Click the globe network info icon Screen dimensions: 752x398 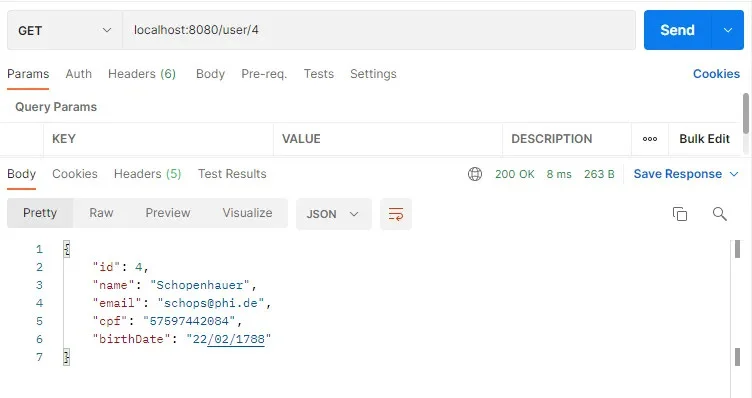click(x=475, y=174)
